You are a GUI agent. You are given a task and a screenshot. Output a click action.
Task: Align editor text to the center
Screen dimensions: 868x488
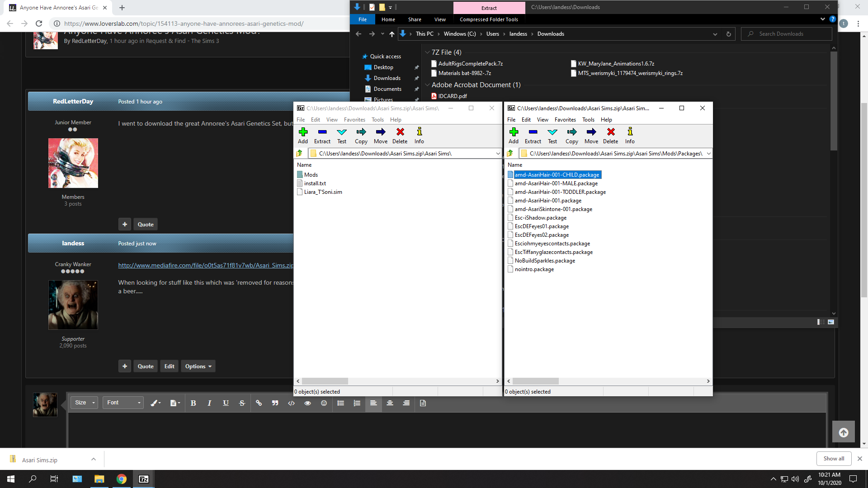click(390, 403)
